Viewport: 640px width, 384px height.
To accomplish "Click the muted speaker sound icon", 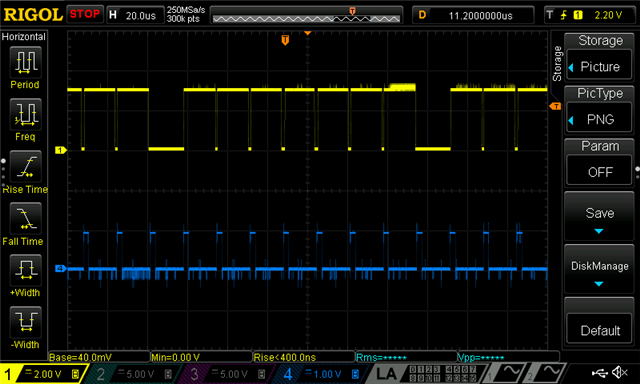I will pos(619,372).
